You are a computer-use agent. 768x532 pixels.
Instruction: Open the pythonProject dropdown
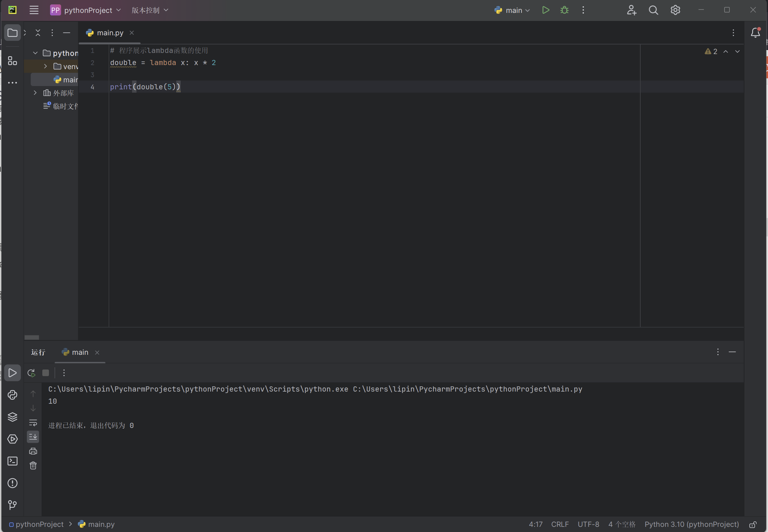click(x=85, y=10)
